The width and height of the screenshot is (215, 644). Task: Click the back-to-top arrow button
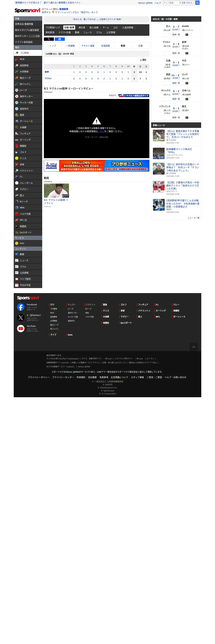pos(193,347)
